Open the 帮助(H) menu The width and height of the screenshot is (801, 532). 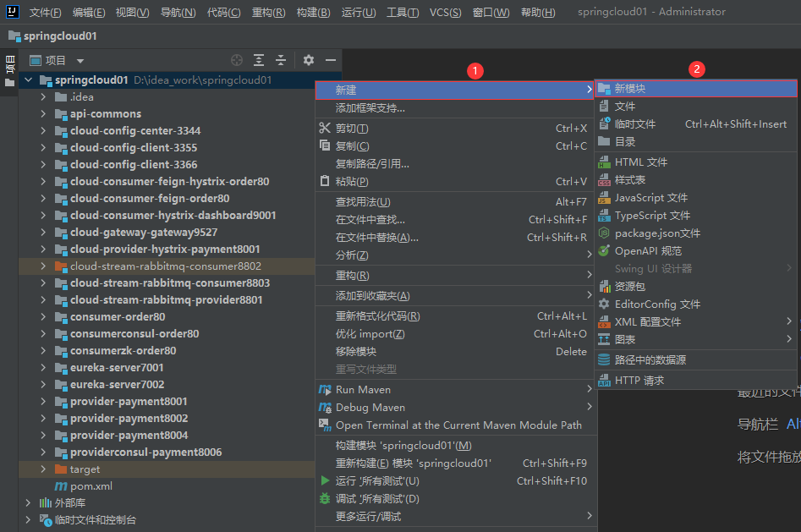click(x=538, y=13)
